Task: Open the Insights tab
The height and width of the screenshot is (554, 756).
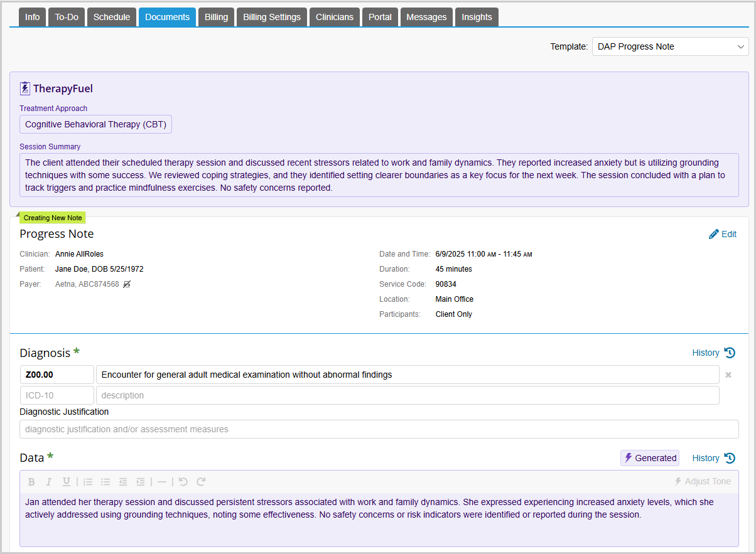Action: 477,17
